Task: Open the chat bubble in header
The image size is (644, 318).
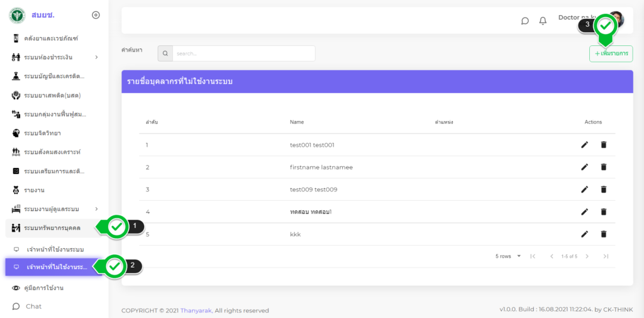Action: (525, 21)
